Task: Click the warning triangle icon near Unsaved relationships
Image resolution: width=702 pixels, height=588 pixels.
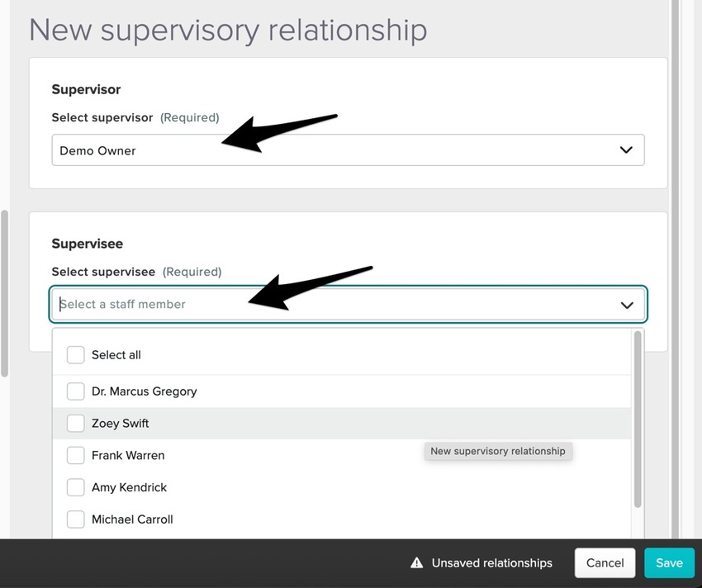Action: 417,563
